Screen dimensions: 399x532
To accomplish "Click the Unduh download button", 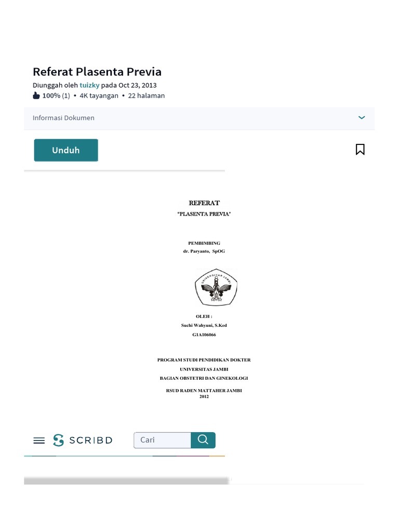I will click(x=66, y=150).
